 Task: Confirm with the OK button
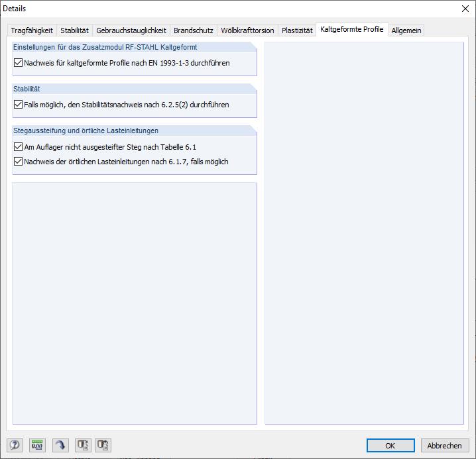(x=390, y=445)
